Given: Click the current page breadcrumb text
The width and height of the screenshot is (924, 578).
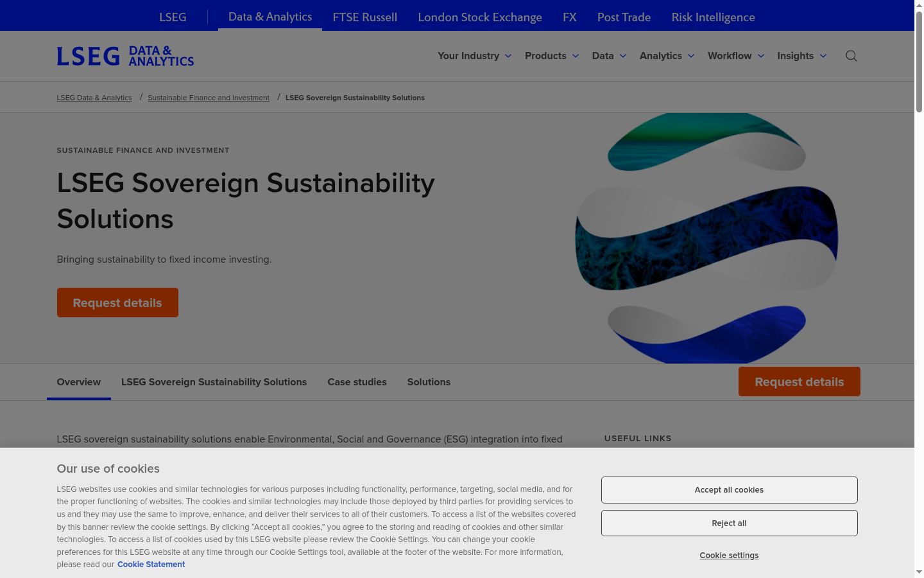Looking at the screenshot, I should pos(355,98).
